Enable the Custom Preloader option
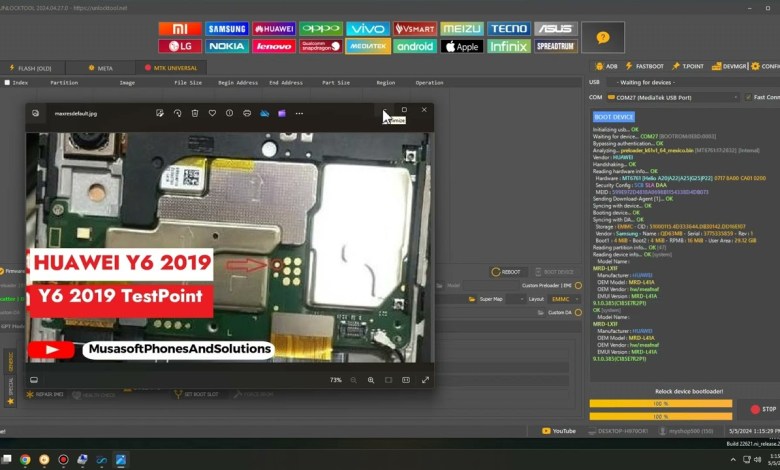780x470 pixels. coord(577,285)
